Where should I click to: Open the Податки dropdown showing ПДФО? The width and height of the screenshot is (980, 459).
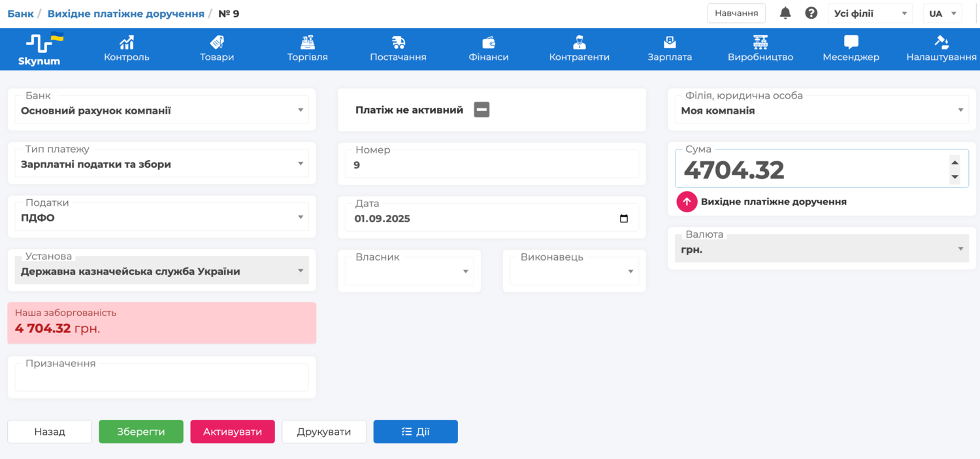click(x=301, y=217)
